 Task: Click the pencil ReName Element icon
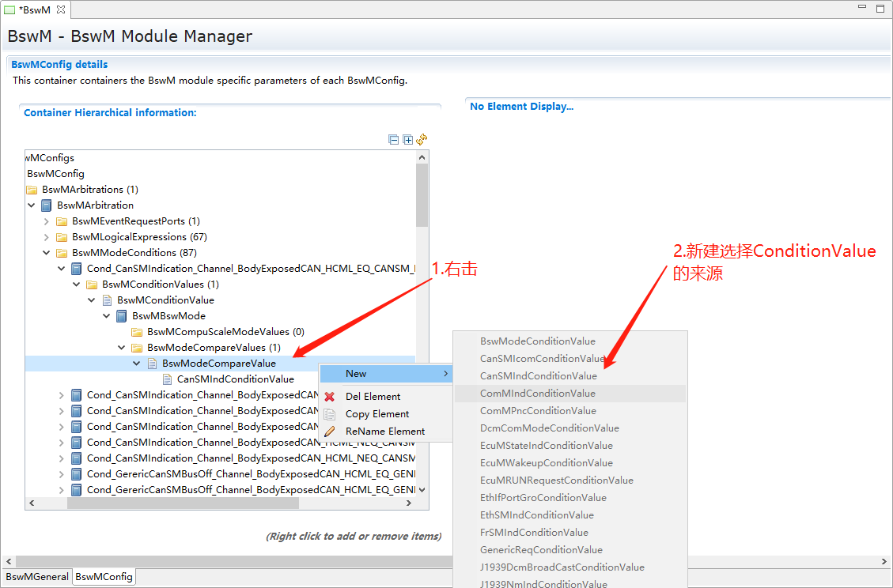330,432
